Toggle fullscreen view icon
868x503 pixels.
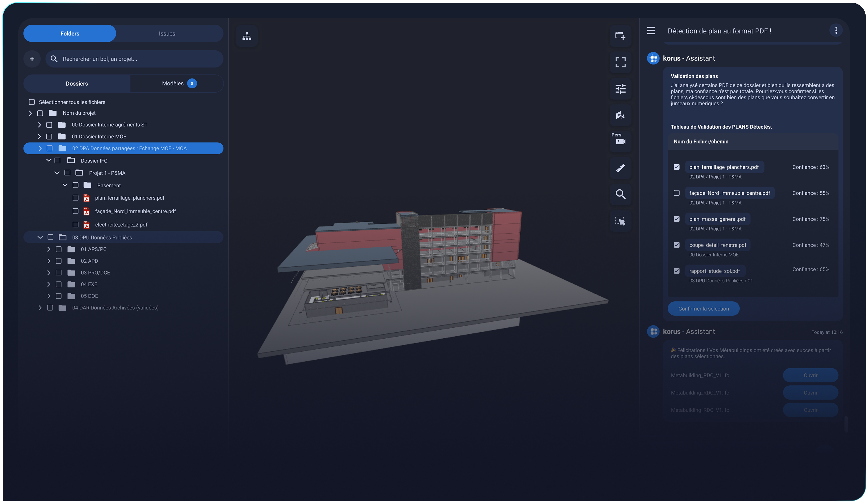point(620,62)
